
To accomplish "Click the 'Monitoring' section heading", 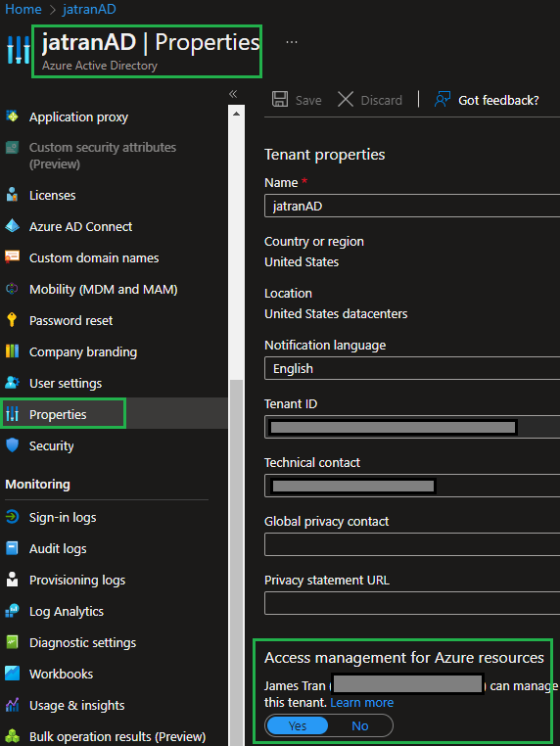I will pyautogui.click(x=37, y=485).
